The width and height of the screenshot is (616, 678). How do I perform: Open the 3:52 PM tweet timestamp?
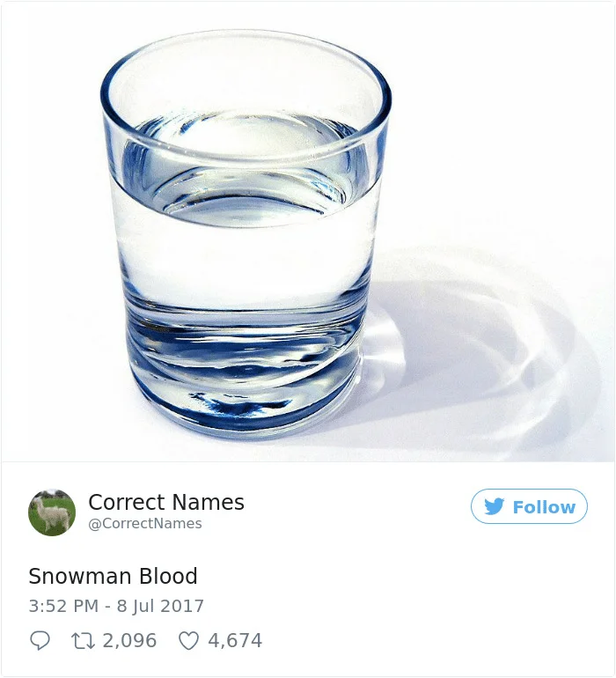tap(63, 606)
